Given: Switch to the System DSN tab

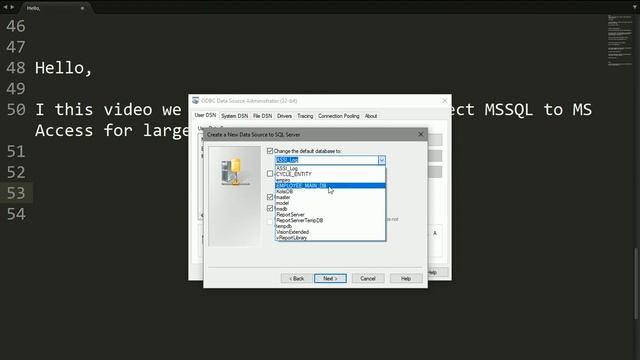Looking at the screenshot, I should 234,116.
